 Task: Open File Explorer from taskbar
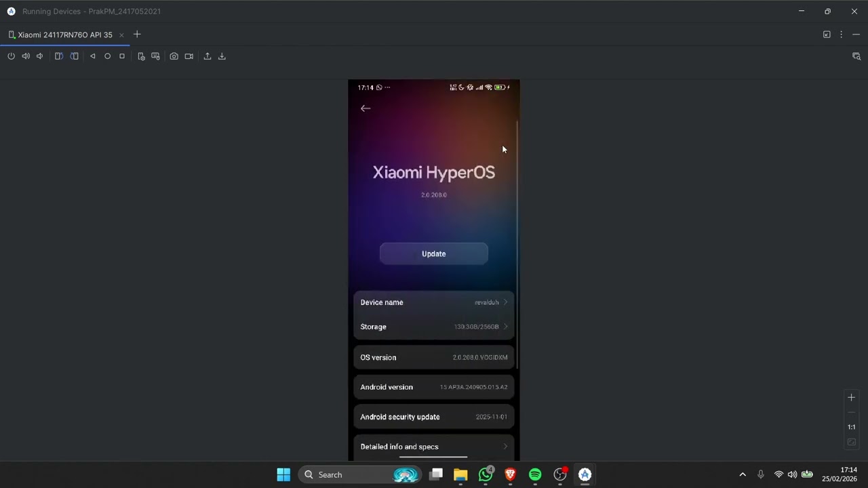(460, 474)
